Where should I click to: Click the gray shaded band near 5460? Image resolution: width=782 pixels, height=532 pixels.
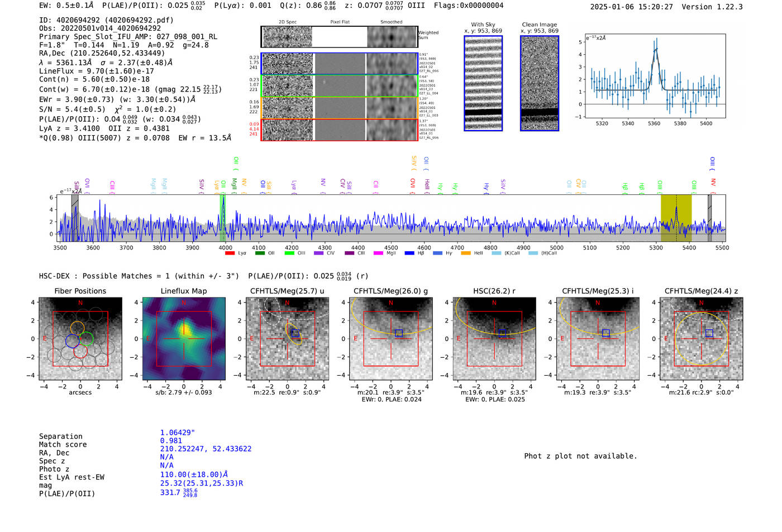710,218
